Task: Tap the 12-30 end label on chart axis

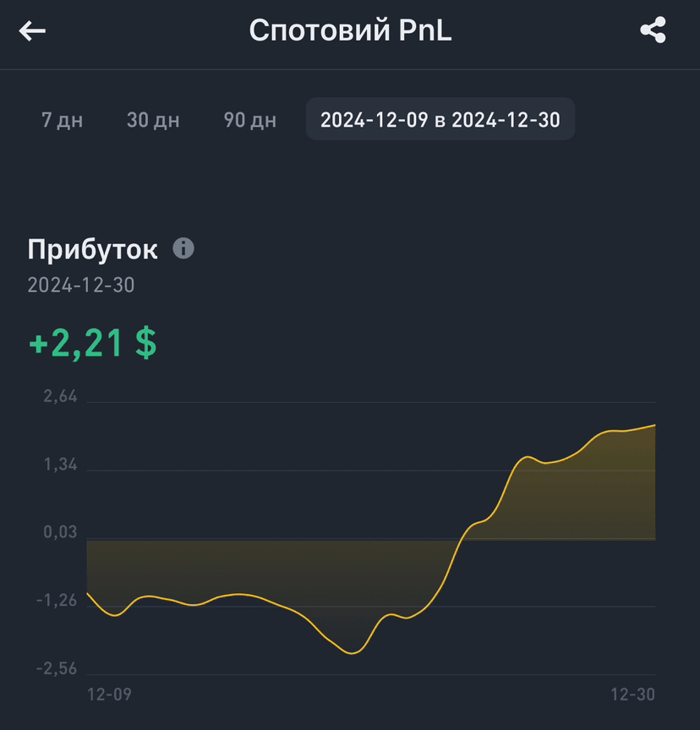Action: [632, 695]
